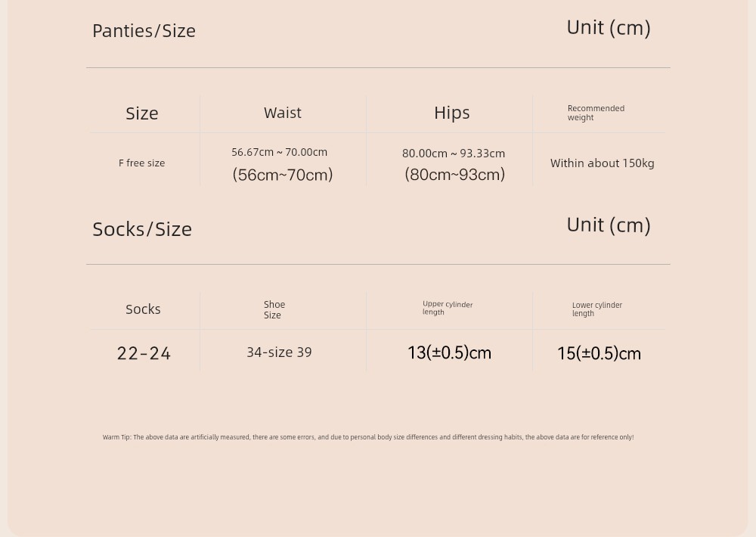Click the 13(±0.5)cm value

449,352
